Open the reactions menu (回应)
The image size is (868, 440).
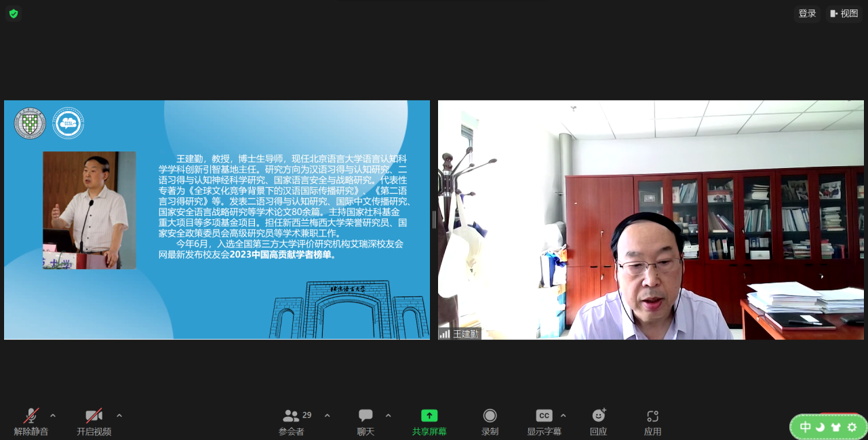click(598, 421)
